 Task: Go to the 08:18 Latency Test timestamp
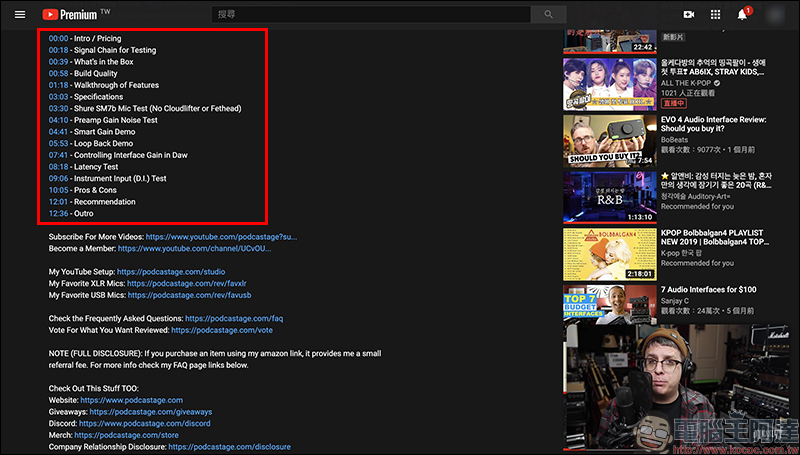(x=58, y=167)
